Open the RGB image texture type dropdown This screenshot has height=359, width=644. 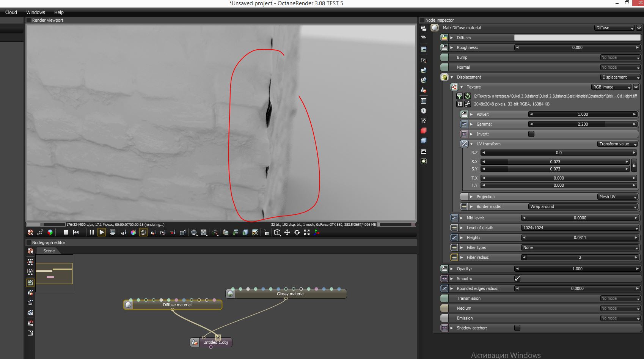[x=611, y=87]
